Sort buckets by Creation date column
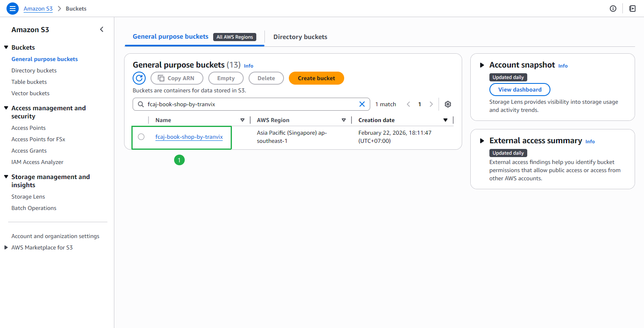Viewport: 644px width, 328px height. click(x=445, y=120)
